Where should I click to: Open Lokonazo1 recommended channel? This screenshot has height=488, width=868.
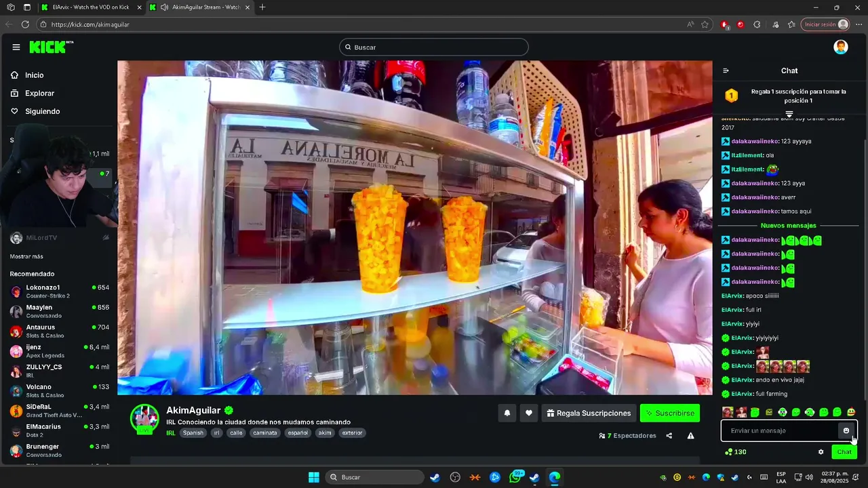tap(59, 291)
